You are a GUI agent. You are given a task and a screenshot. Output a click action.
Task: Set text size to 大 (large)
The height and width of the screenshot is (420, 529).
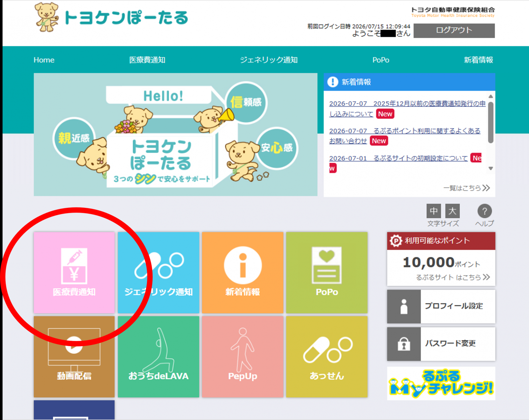pyautogui.click(x=452, y=211)
